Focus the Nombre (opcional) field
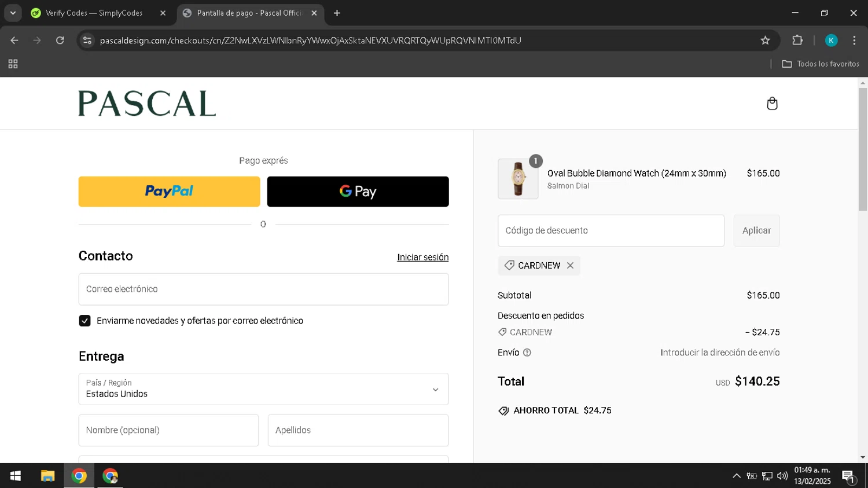868x488 pixels. (168, 430)
